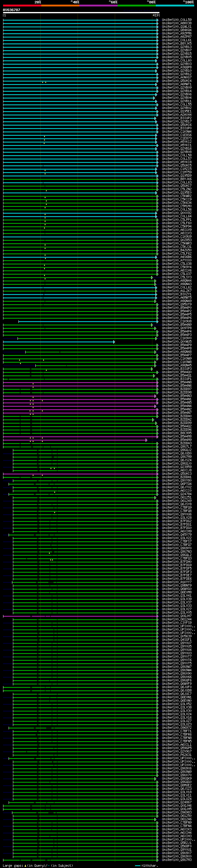Select hit UniRef100_Q1WLX1
Screen dimensions: 197x868
(176, 26)
